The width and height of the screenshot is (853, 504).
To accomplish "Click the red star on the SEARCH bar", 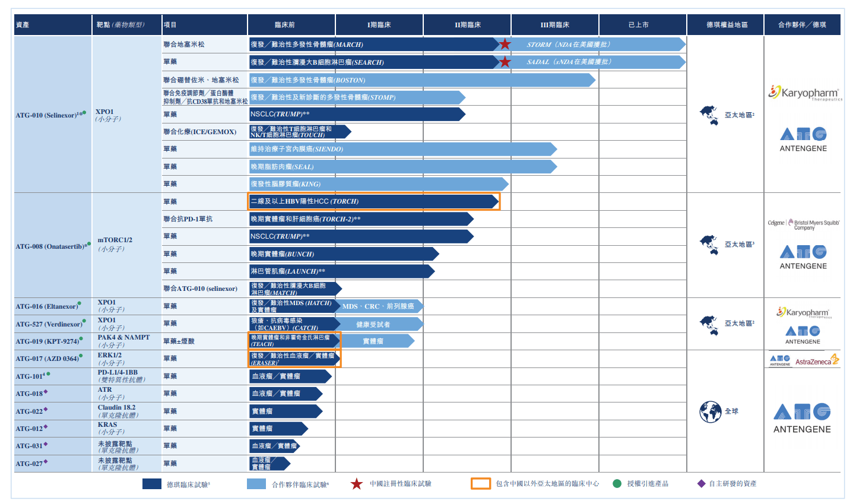I will tap(505, 62).
